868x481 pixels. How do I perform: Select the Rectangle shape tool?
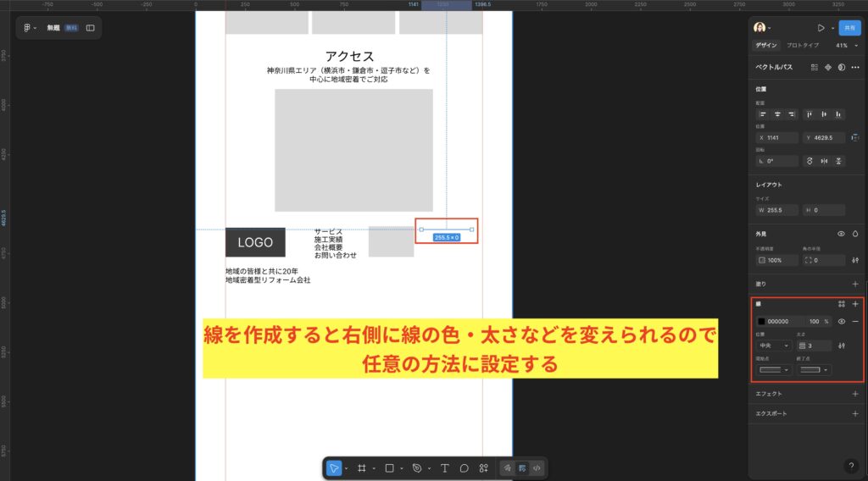(x=389, y=467)
